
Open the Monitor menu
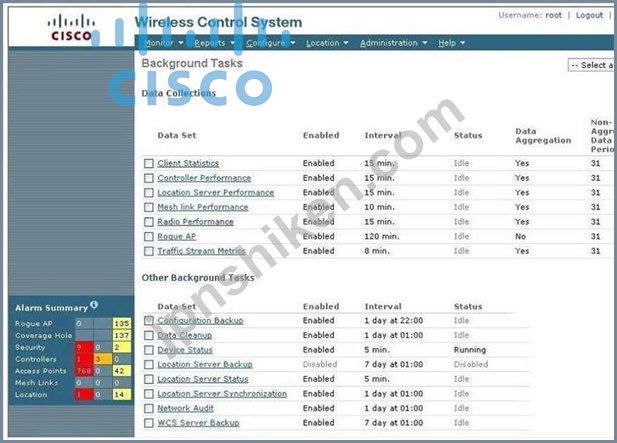pos(163,43)
